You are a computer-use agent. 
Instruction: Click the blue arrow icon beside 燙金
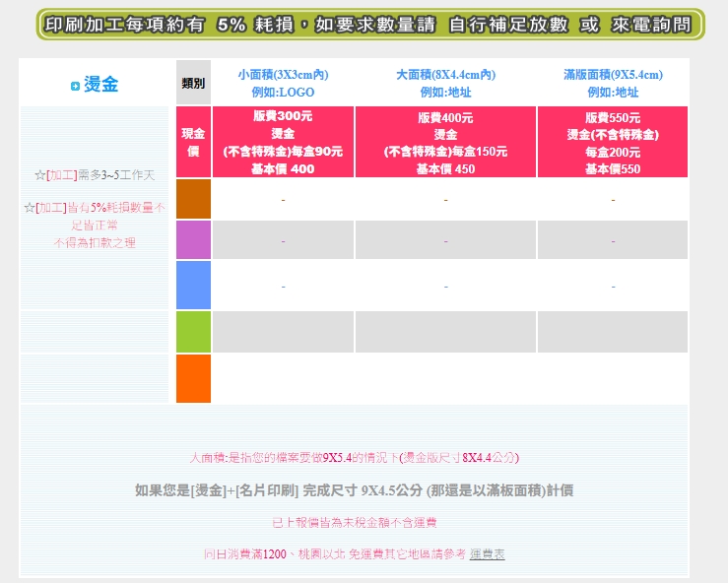tap(75, 87)
